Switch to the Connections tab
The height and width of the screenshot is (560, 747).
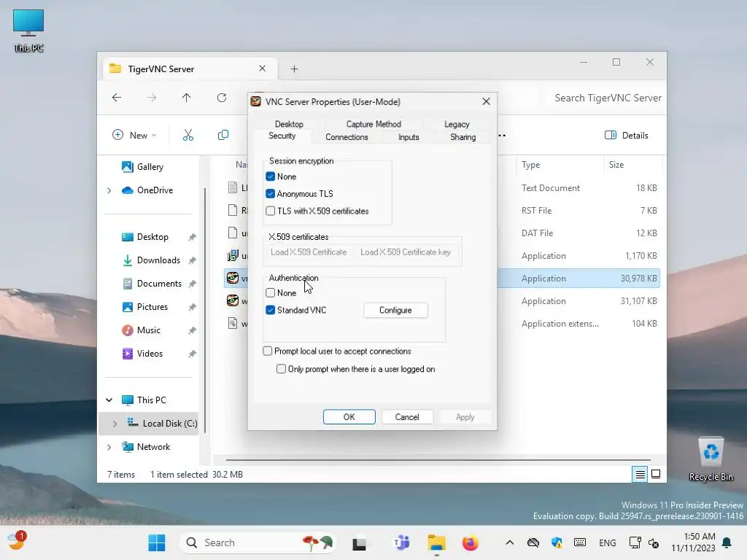coord(347,137)
